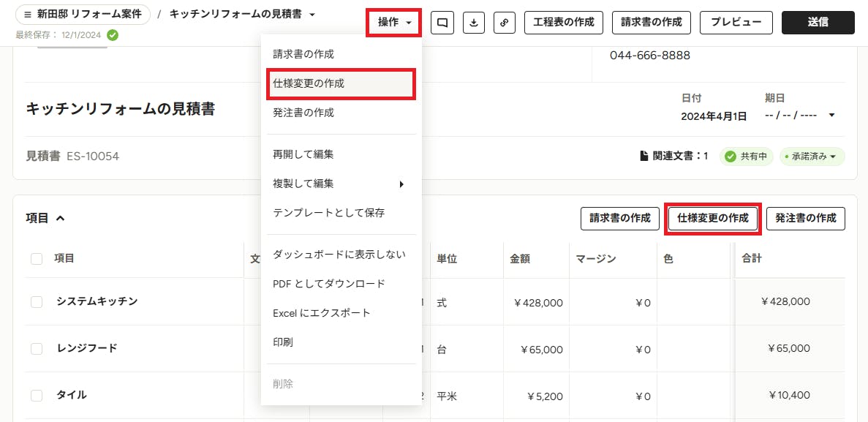The image size is (868, 422).
Task: Check the レンジフード row checkbox
Action: [37, 349]
